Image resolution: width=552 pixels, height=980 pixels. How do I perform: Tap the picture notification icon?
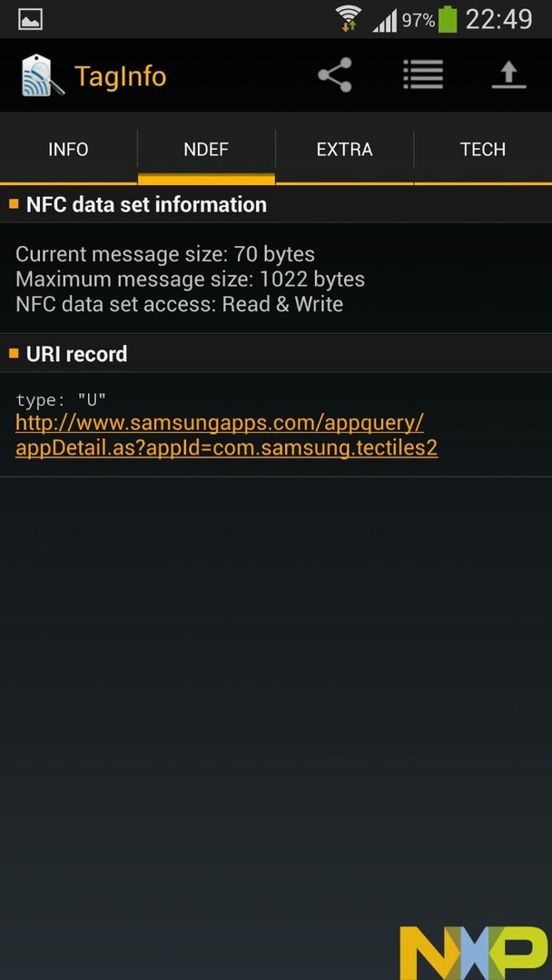coord(30,19)
